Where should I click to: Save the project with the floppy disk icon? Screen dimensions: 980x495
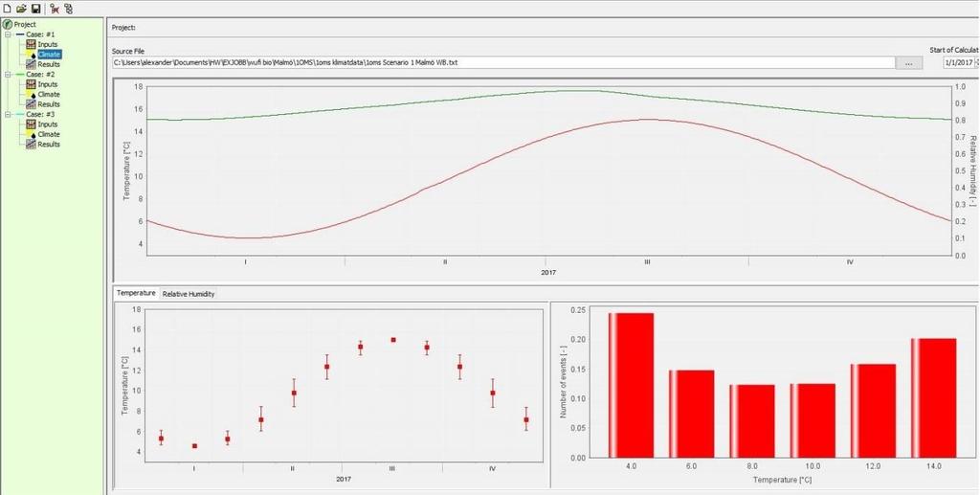click(x=35, y=8)
